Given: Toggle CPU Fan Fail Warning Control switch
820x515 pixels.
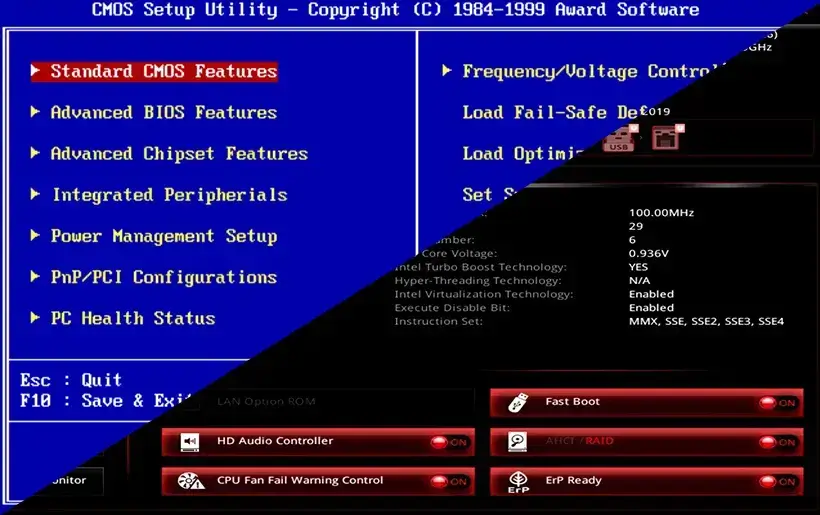Looking at the screenshot, I should click(449, 482).
